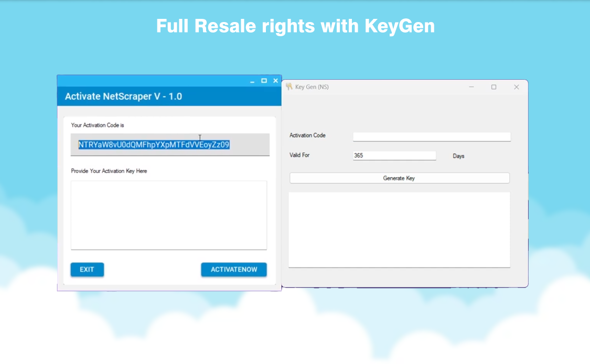The height and width of the screenshot is (364, 590).
Task: Close the Activate NetScraper window
Action: (x=275, y=81)
